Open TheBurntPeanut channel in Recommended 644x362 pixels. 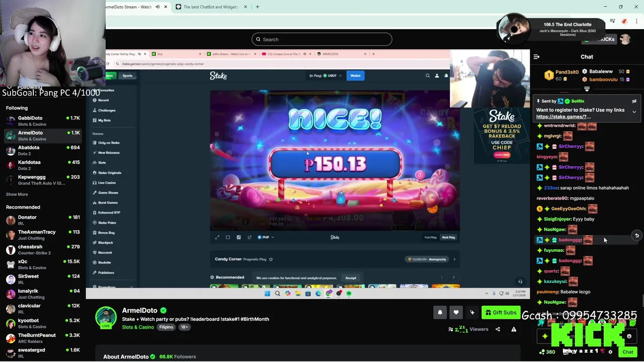tap(43, 338)
